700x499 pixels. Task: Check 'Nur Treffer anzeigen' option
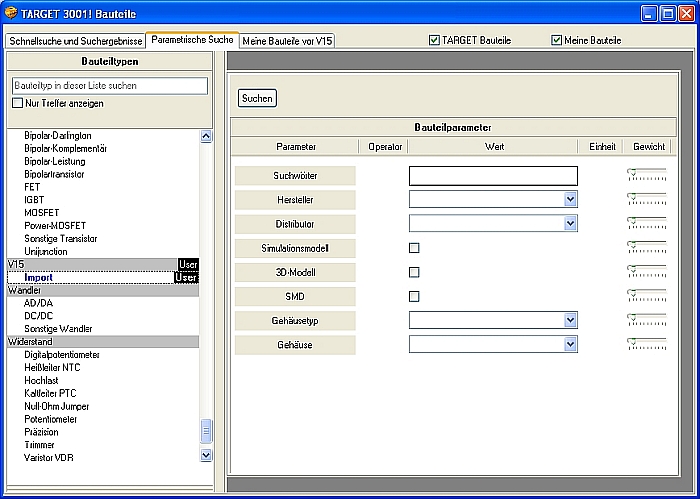pyautogui.click(x=17, y=103)
